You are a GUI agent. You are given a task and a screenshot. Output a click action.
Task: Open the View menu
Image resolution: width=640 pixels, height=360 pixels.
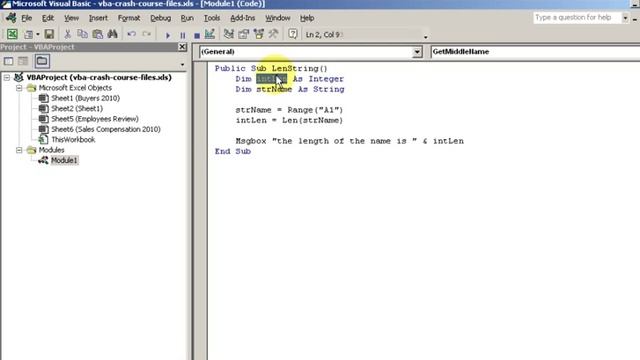click(x=71, y=18)
